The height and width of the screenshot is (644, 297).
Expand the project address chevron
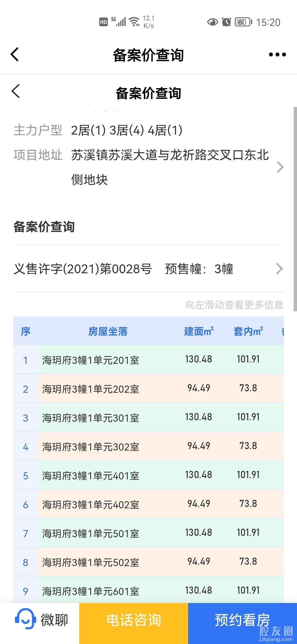click(280, 167)
